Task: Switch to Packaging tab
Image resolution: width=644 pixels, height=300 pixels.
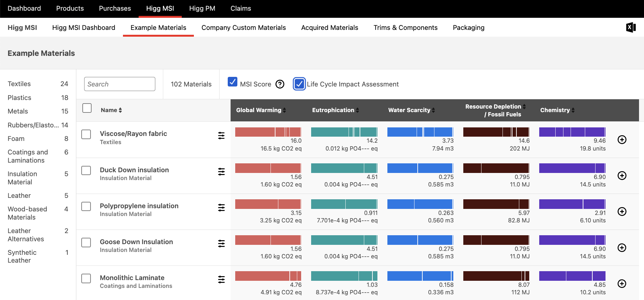Action: (x=468, y=28)
